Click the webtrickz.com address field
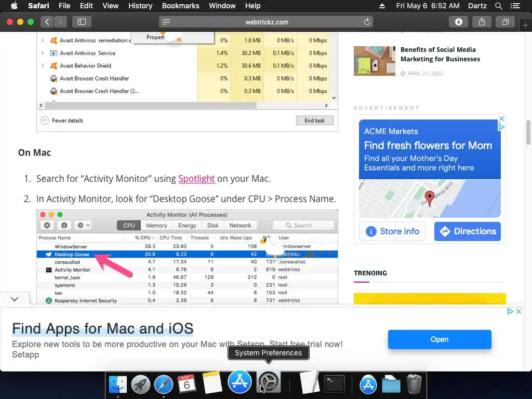 pyautogui.click(x=267, y=22)
